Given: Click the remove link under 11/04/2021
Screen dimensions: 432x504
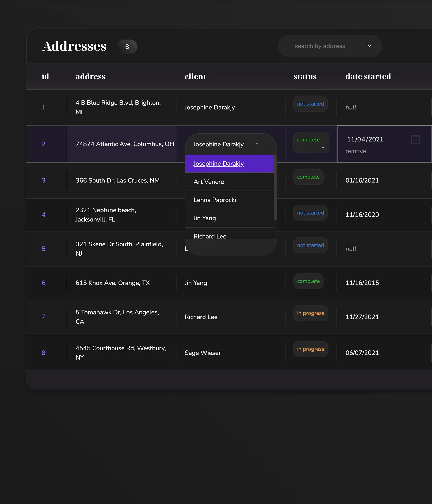Looking at the screenshot, I should 356,151.
